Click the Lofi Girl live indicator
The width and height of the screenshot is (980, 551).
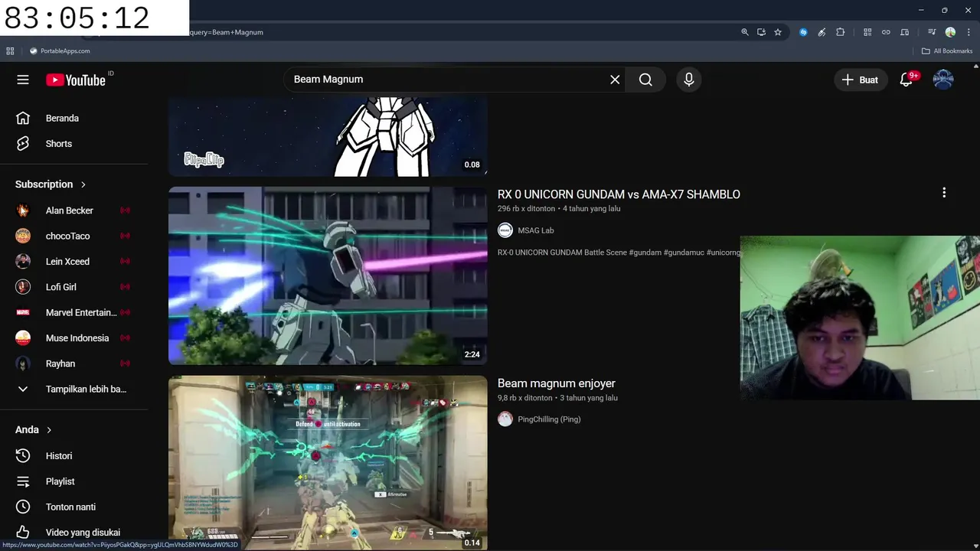click(125, 287)
